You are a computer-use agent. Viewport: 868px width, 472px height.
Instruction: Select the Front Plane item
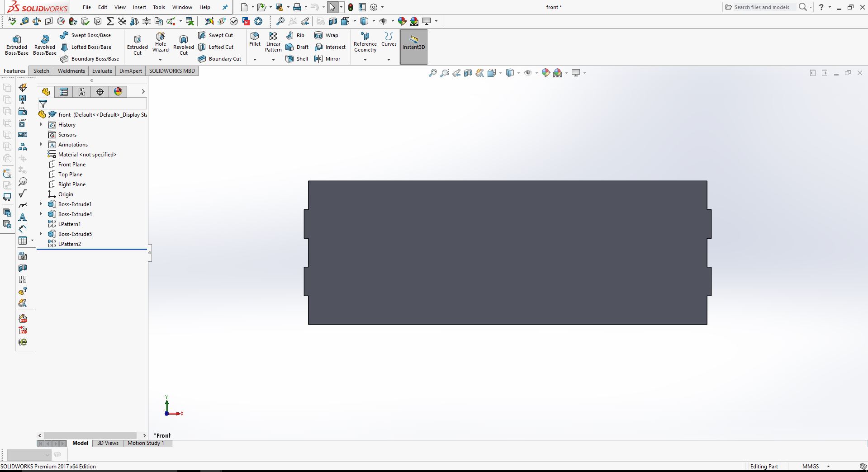(x=66, y=165)
